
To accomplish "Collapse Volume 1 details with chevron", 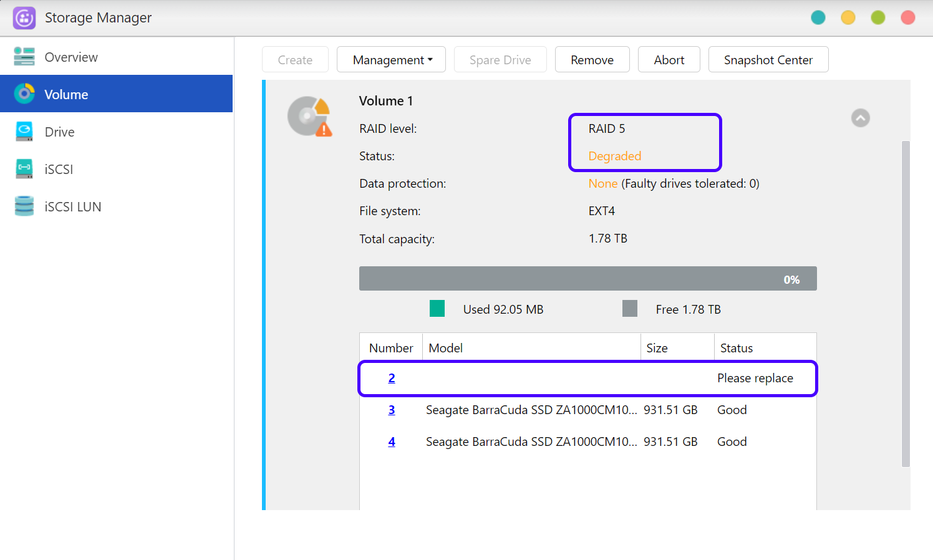I will (861, 118).
